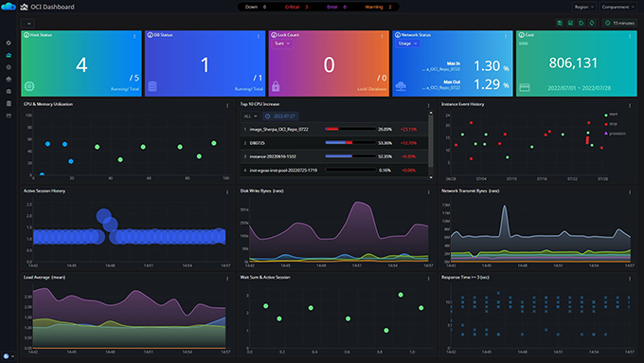
Task: Click the 2022-07-27 date field in Top 10 CPU
Action: click(280, 117)
